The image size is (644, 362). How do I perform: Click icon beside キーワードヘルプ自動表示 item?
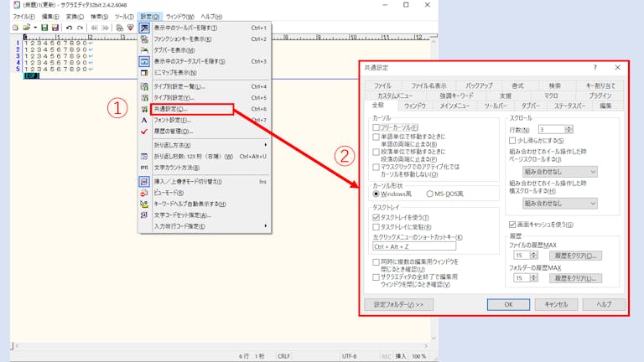coord(144,204)
